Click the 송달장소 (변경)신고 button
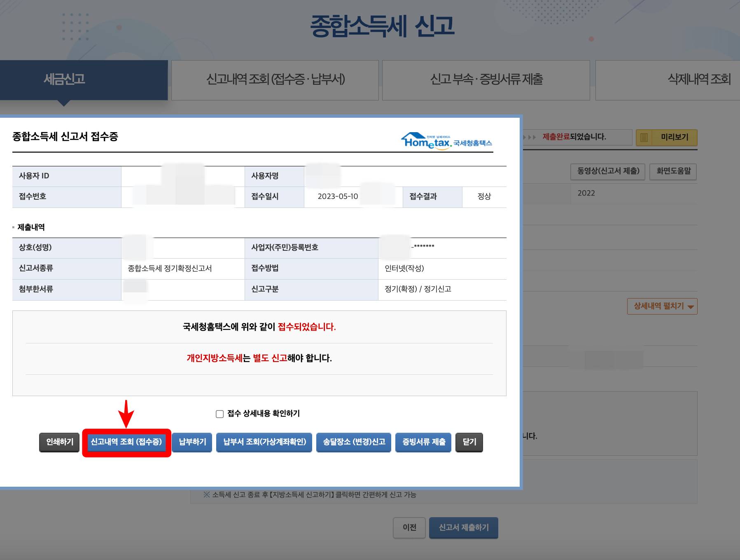Viewport: 740px width, 560px height. 353,442
